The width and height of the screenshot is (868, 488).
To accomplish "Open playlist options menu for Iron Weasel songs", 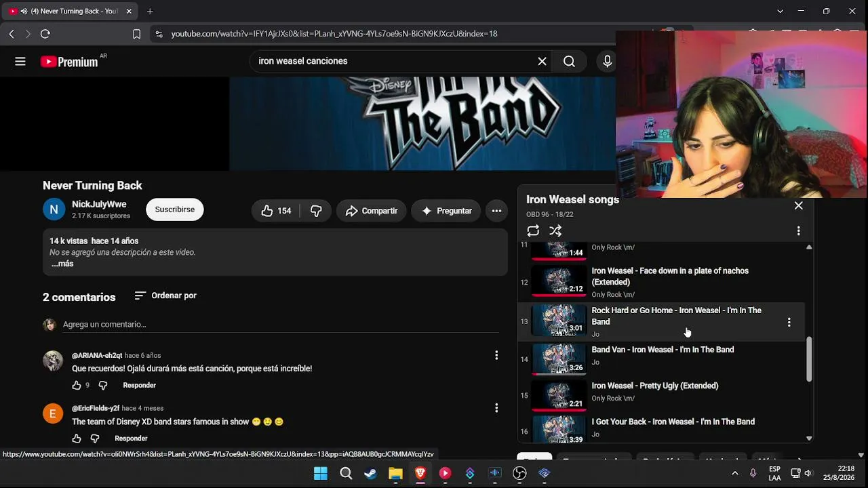I will 798,231.
